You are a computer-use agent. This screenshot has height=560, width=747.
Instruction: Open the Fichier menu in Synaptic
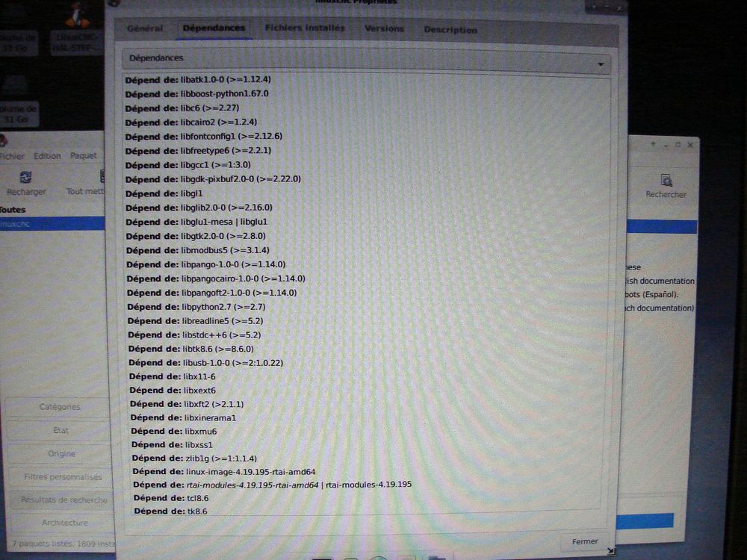click(12, 156)
